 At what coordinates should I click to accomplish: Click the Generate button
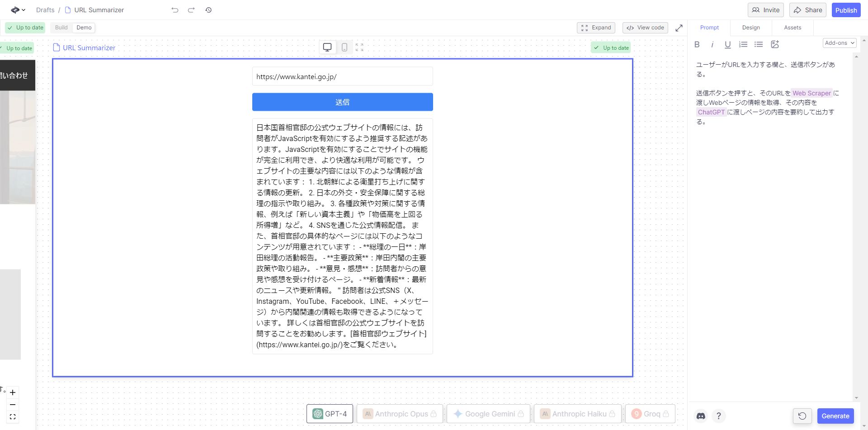click(x=835, y=416)
